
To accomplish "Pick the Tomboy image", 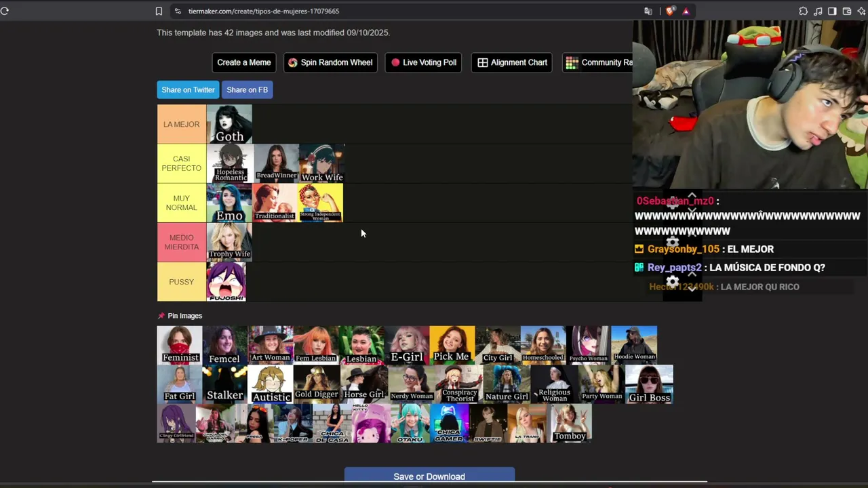I will [570, 424].
